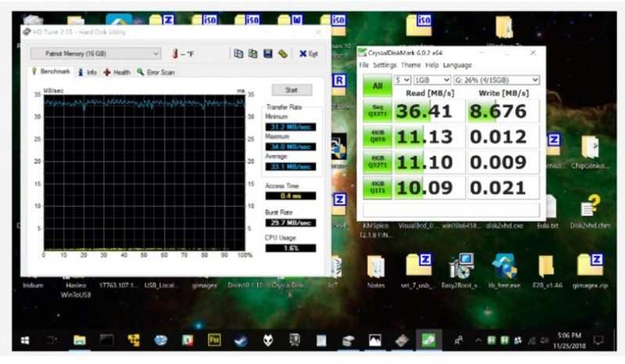Screen dimensions: 625x364
Task: Click the green All button in CrystalDiskMark
Action: 377,85
